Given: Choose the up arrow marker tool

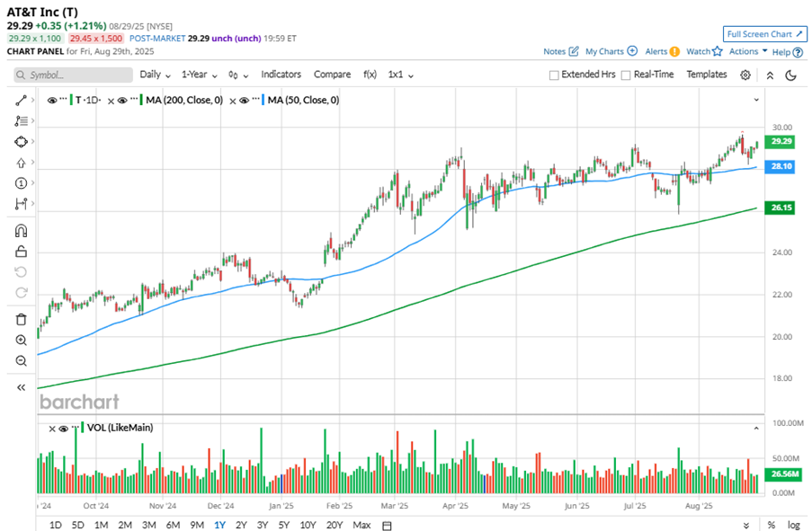Looking at the screenshot, I should tap(21, 163).
